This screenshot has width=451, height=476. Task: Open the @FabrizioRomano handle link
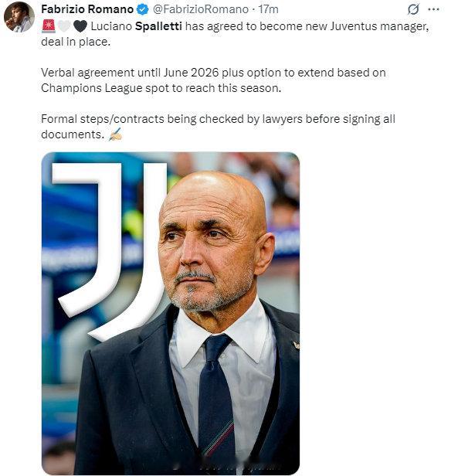201,9
